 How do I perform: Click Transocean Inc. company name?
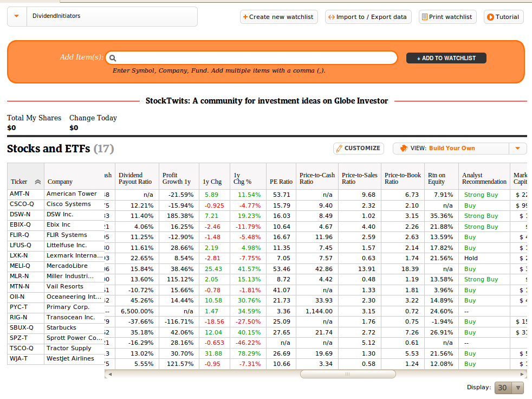[70, 318]
